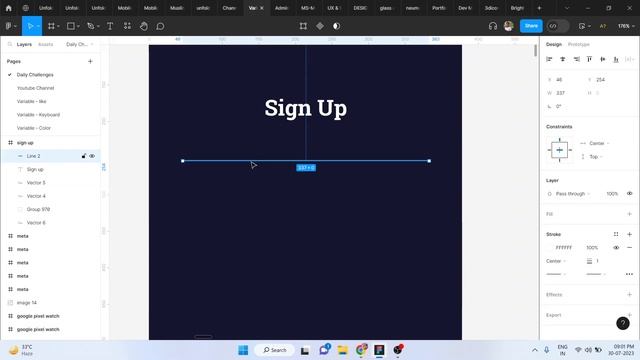
Task: Search layers with magnifier icon
Action: click(x=10, y=44)
